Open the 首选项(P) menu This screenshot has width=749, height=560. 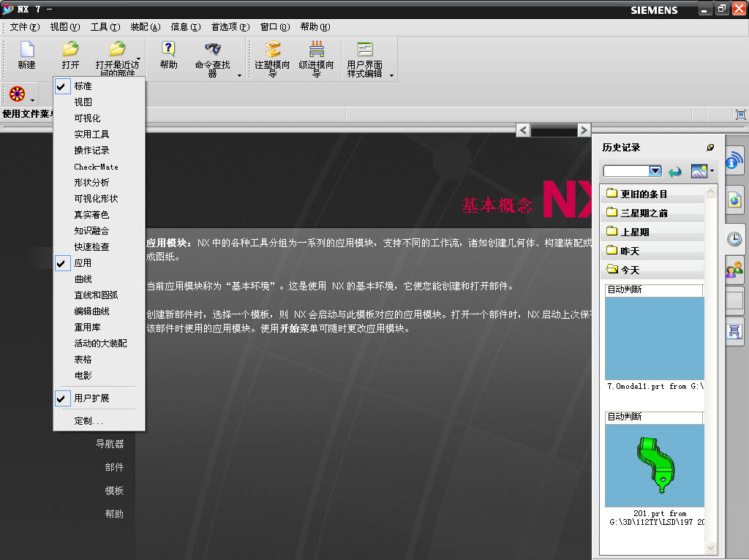click(x=230, y=27)
